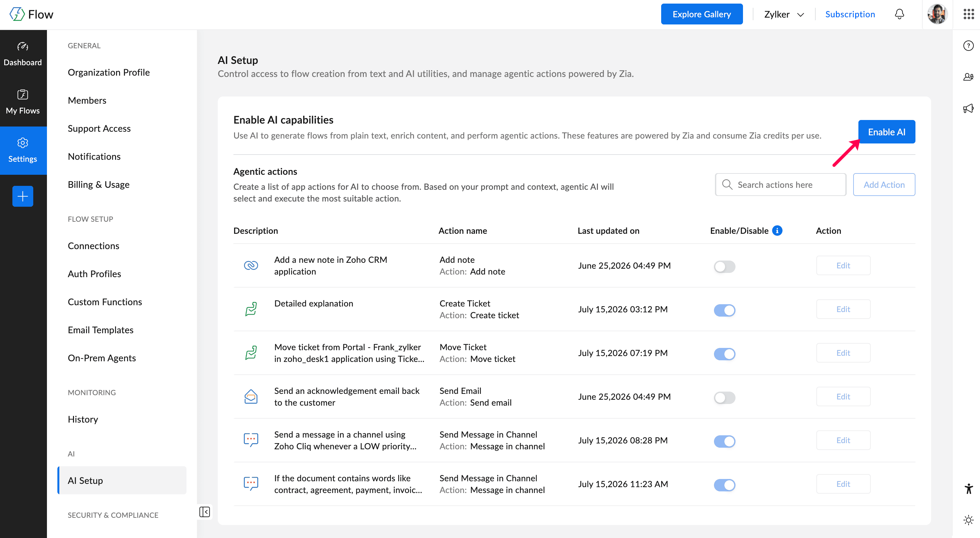This screenshot has width=980, height=538.
Task: Click the Zoho Desk icon in Move Ticket row
Action: pyautogui.click(x=251, y=353)
